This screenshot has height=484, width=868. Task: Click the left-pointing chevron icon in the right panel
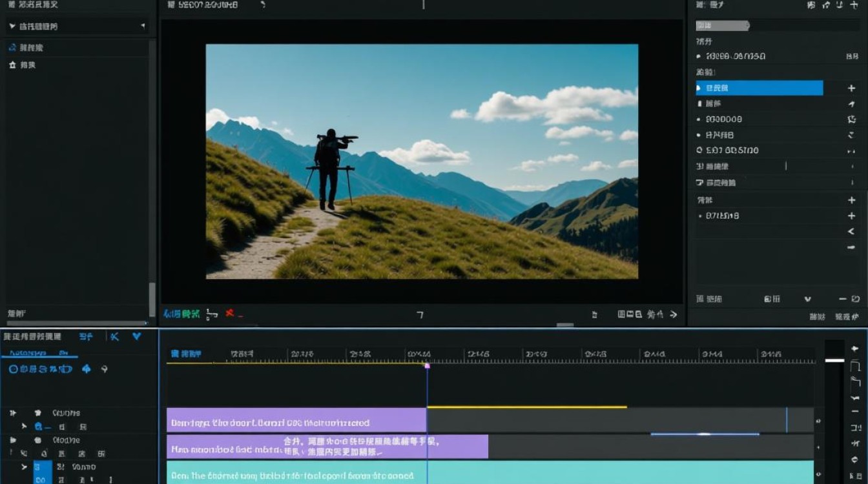click(851, 232)
